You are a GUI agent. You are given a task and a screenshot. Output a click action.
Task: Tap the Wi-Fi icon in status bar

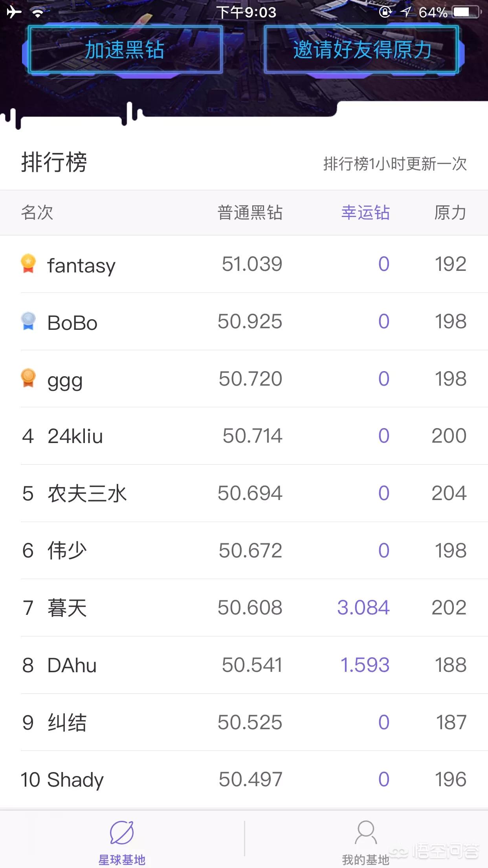tap(38, 13)
